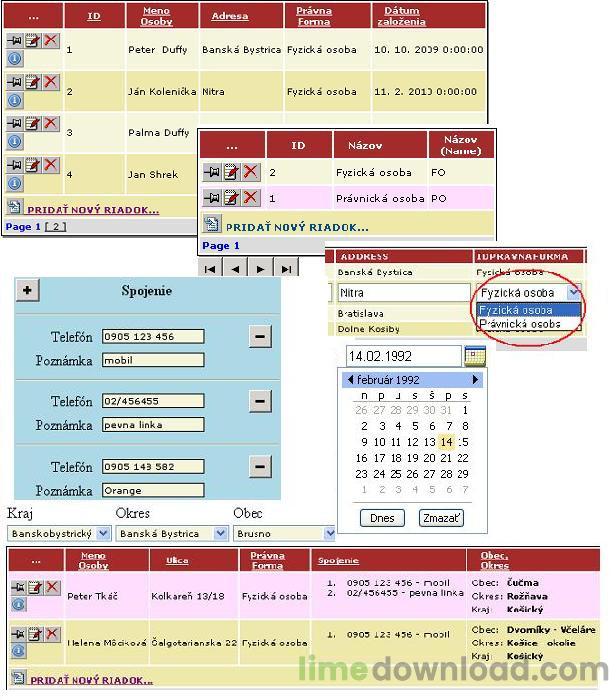The height and width of the screenshot is (700, 616).
Task: Edit the Fyzická osoba FO row
Action: click(x=231, y=172)
